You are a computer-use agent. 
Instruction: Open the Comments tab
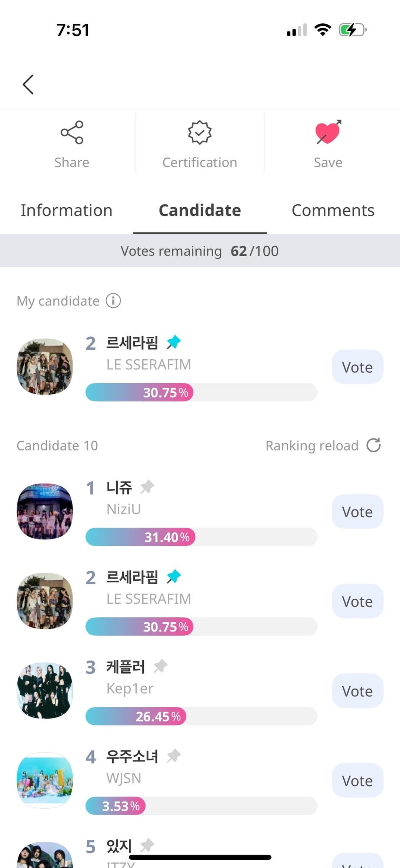[333, 211]
